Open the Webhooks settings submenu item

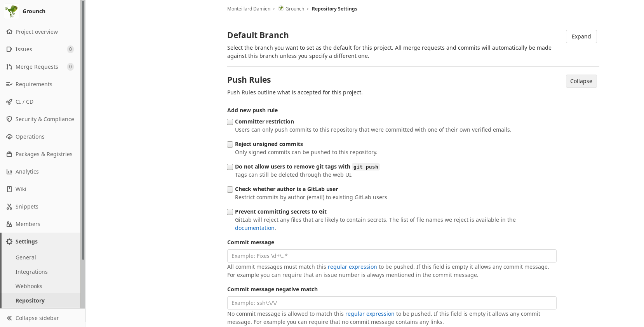click(x=29, y=286)
